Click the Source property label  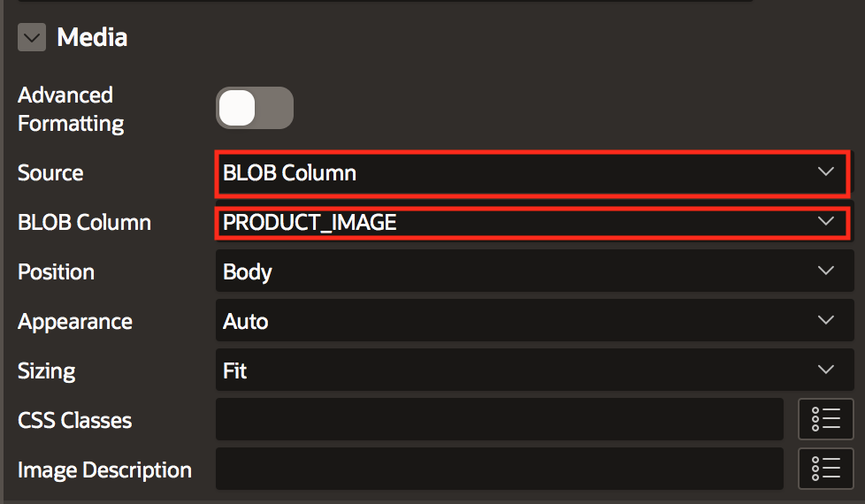(50, 172)
